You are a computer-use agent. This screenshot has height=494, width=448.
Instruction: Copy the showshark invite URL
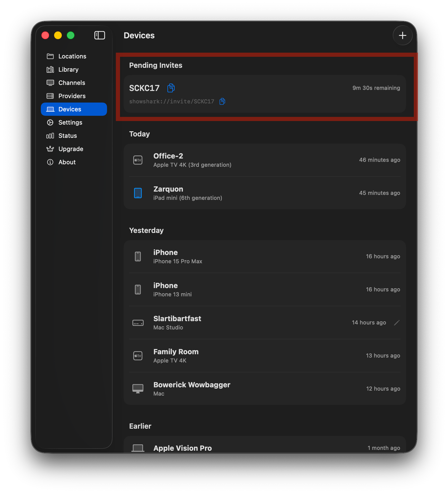[x=222, y=101]
